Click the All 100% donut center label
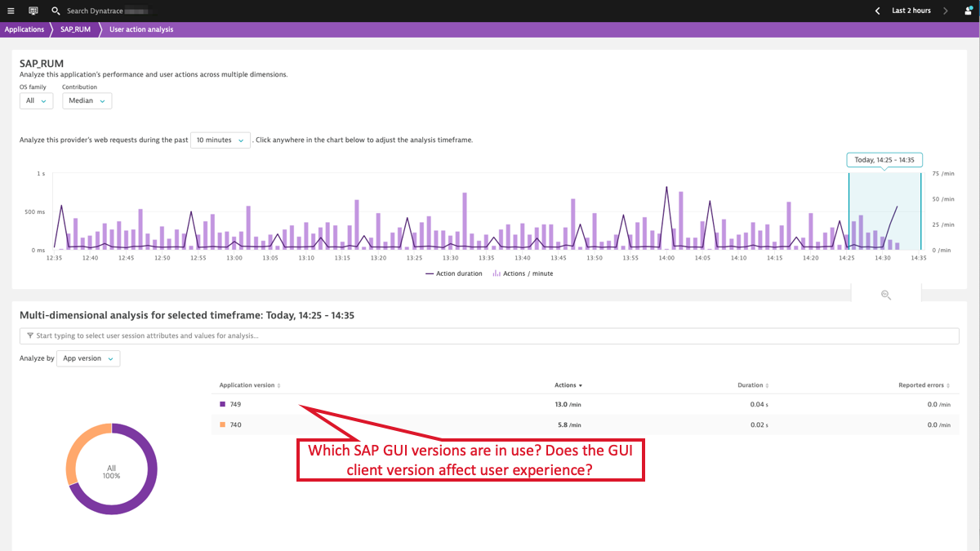This screenshot has width=980, height=551. 111,472
